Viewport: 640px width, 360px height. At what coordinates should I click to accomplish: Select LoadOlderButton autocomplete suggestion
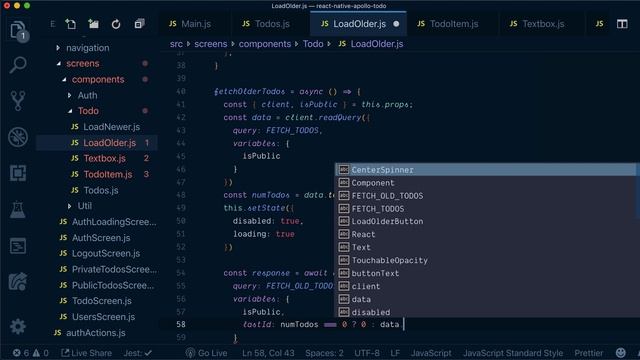coord(485,221)
